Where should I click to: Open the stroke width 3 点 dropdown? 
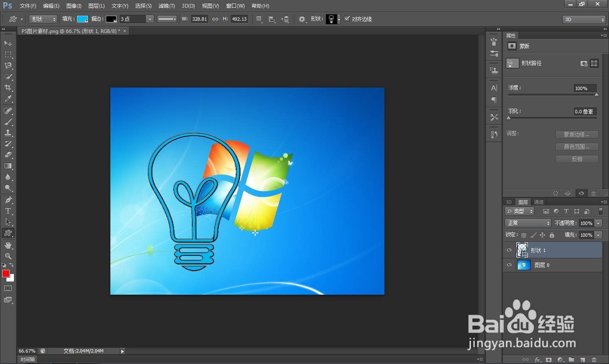tap(150, 19)
